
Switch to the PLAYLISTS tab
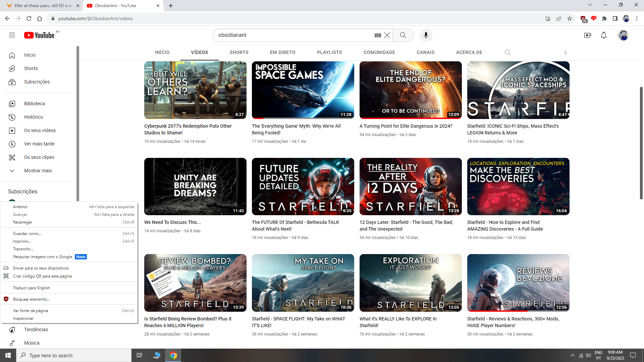tap(329, 53)
